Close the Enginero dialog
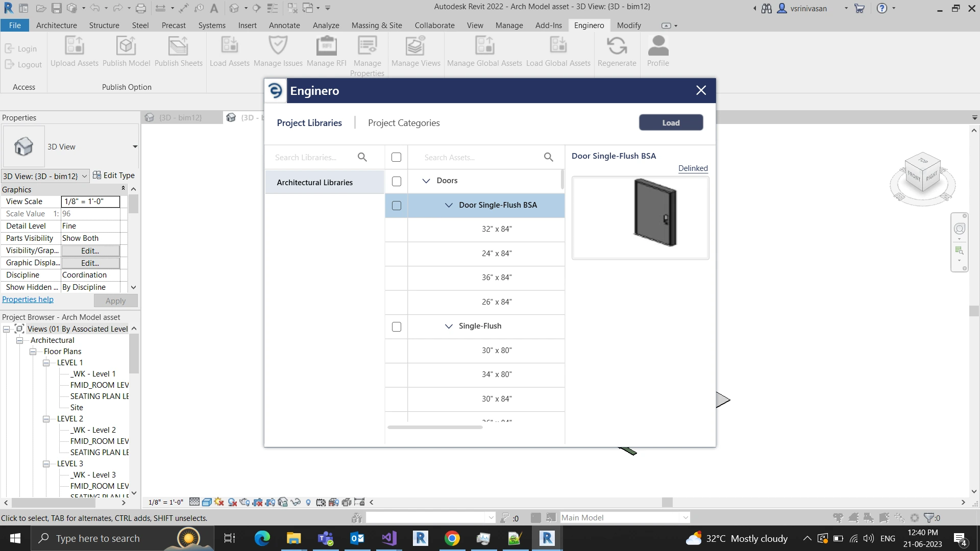 pos(701,90)
